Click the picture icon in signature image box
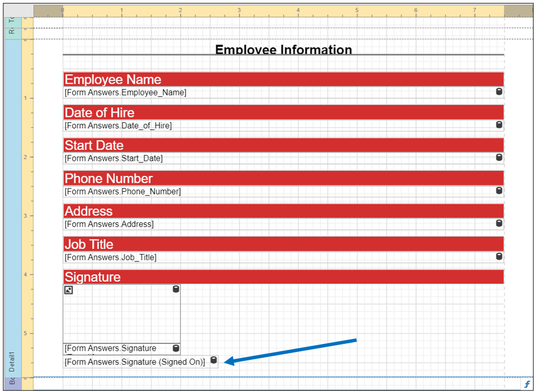This screenshot has width=536, height=392. 68,290
